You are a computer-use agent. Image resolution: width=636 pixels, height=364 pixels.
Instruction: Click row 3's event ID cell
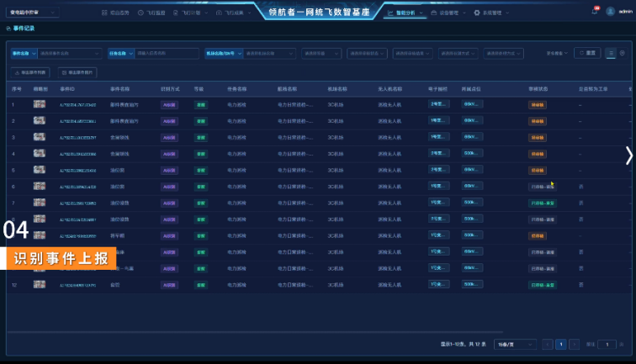tap(78, 138)
